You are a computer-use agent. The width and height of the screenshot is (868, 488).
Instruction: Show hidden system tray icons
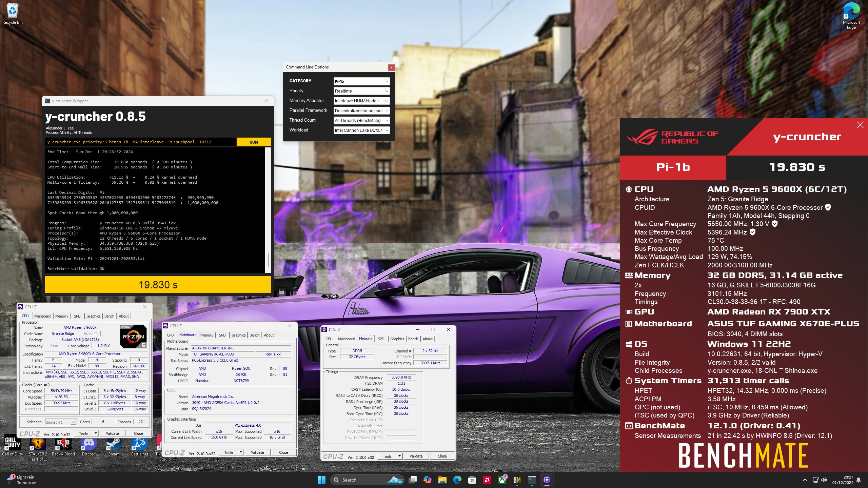[x=805, y=480]
